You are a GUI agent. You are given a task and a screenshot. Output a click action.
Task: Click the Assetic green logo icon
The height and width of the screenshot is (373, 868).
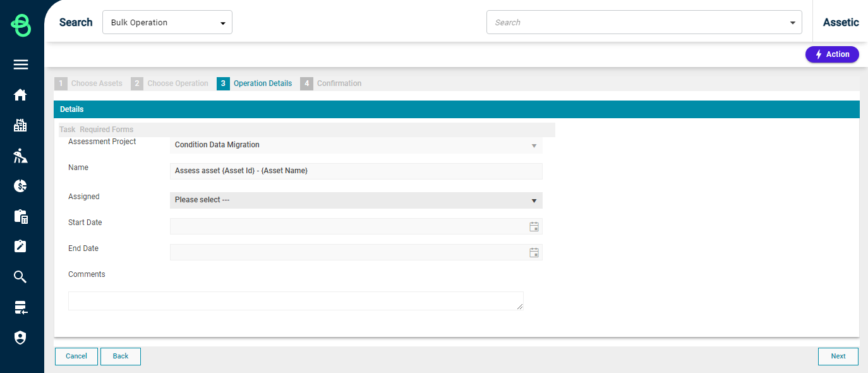tap(21, 25)
